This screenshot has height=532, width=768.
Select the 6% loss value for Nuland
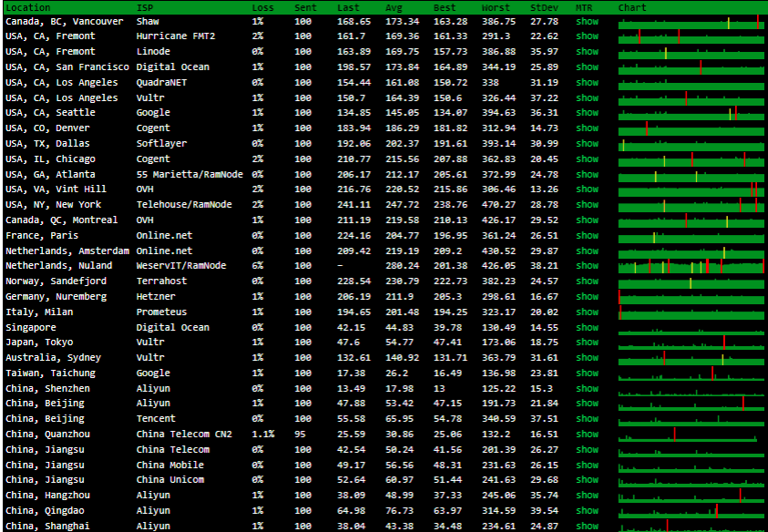[x=258, y=265]
